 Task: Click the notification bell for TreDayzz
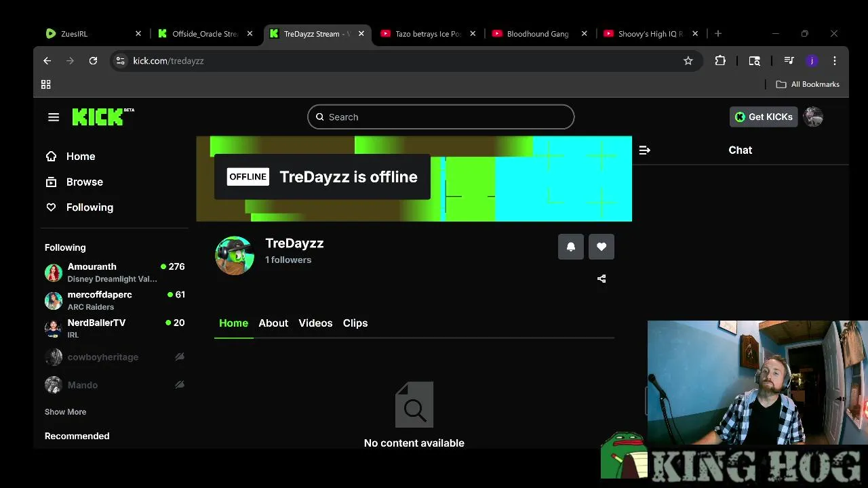point(571,247)
